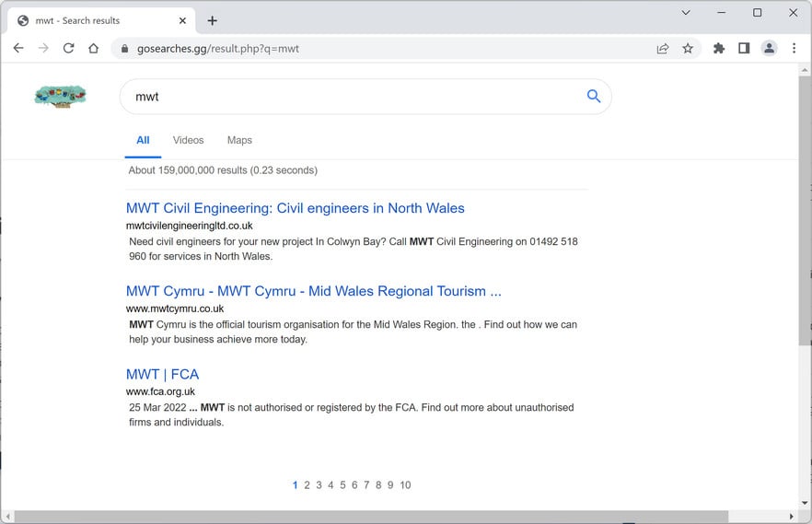Open the Extensions puzzle icon
The image size is (812, 524).
[719, 49]
